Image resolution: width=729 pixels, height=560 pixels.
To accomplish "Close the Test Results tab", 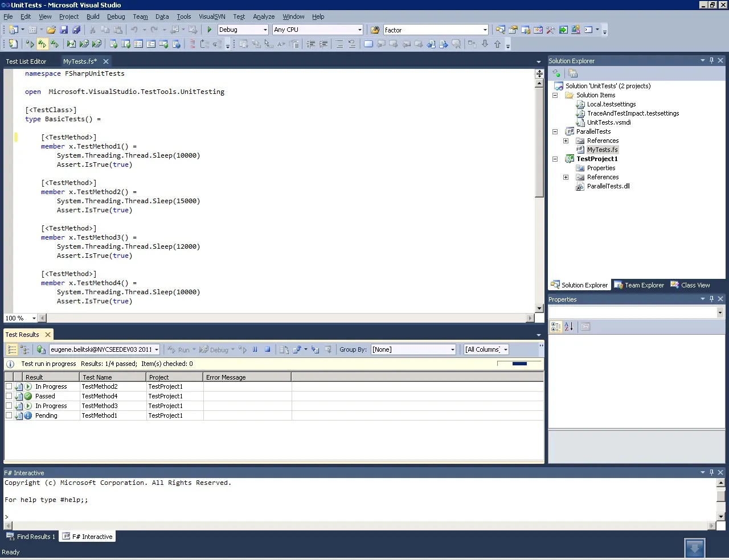I will click(x=48, y=335).
